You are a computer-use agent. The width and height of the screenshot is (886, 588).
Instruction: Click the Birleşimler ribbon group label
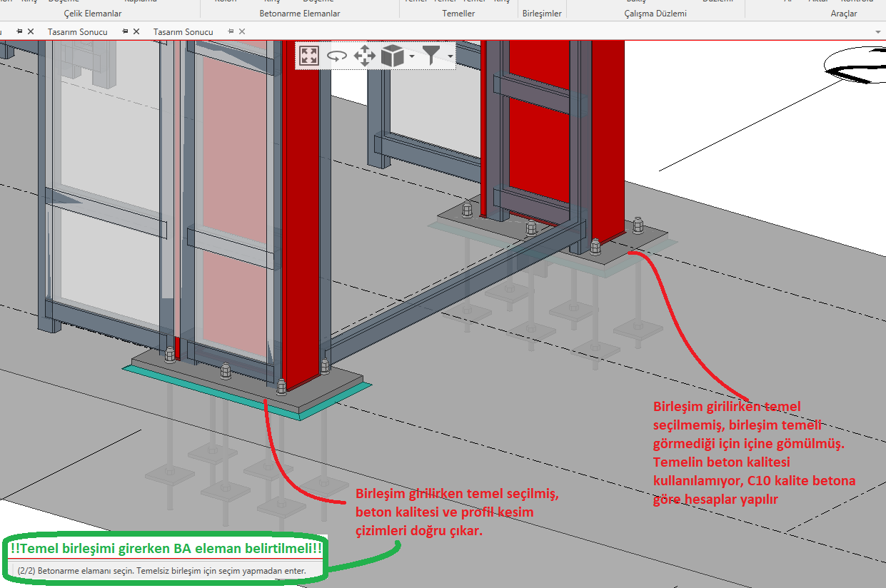(x=542, y=14)
